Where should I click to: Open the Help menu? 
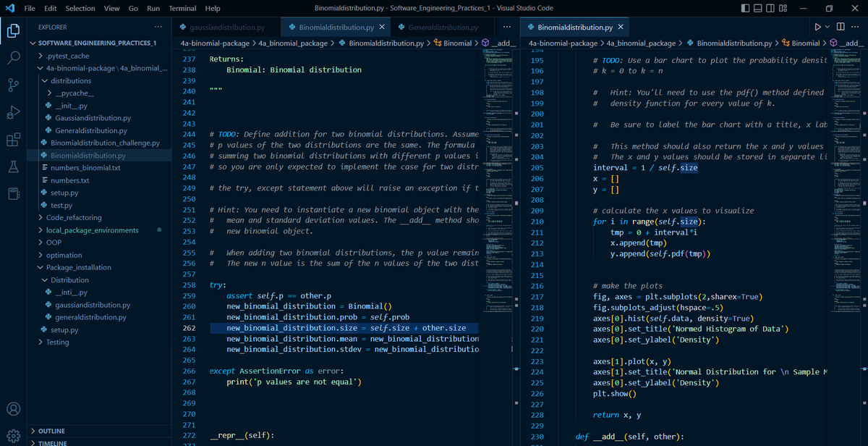[213, 8]
